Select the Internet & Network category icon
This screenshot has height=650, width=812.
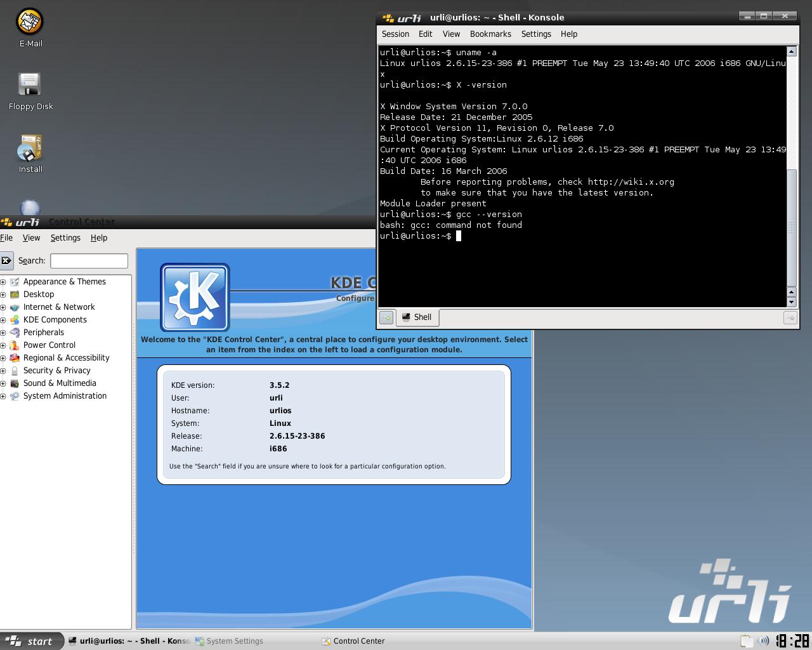coord(15,307)
